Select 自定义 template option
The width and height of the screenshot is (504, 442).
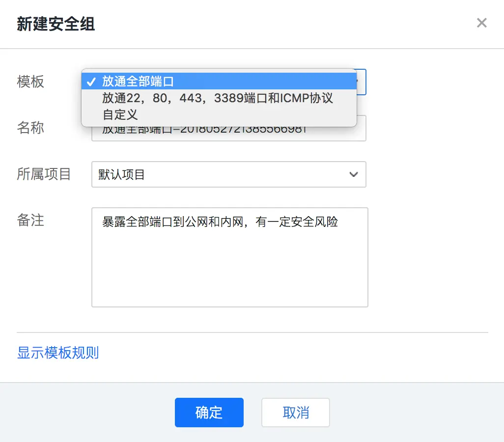click(219, 114)
